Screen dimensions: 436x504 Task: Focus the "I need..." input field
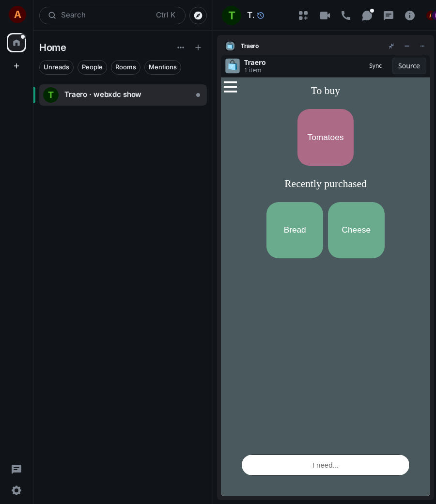coord(326,465)
